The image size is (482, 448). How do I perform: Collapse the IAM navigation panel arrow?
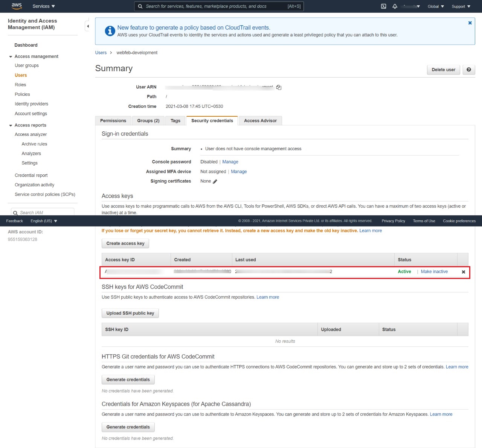tap(88, 26)
